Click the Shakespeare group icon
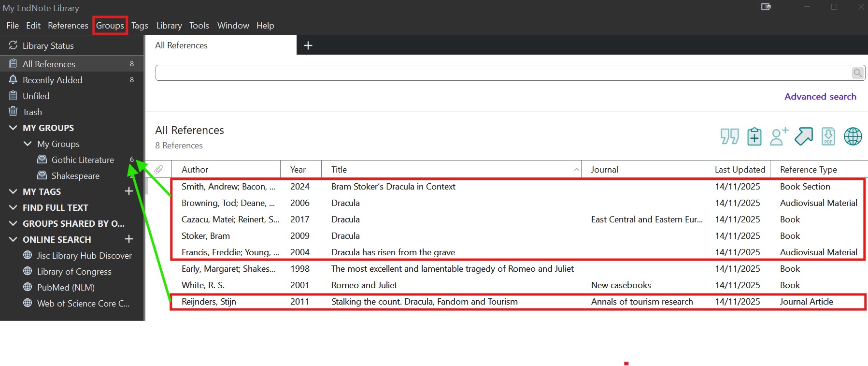Image resolution: width=868 pixels, height=366 pixels. pyautogui.click(x=43, y=176)
